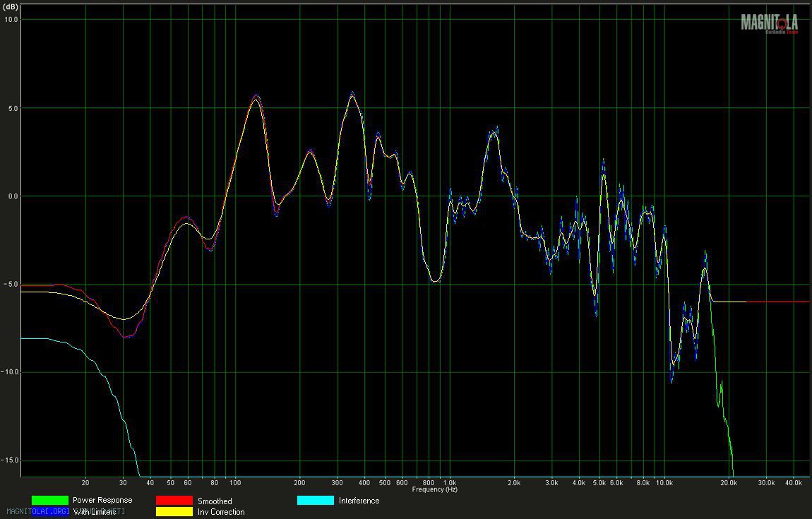Screen dimensions: 812x519
Task: Click the blue With Limiters legend swatch
Action: 49,512
